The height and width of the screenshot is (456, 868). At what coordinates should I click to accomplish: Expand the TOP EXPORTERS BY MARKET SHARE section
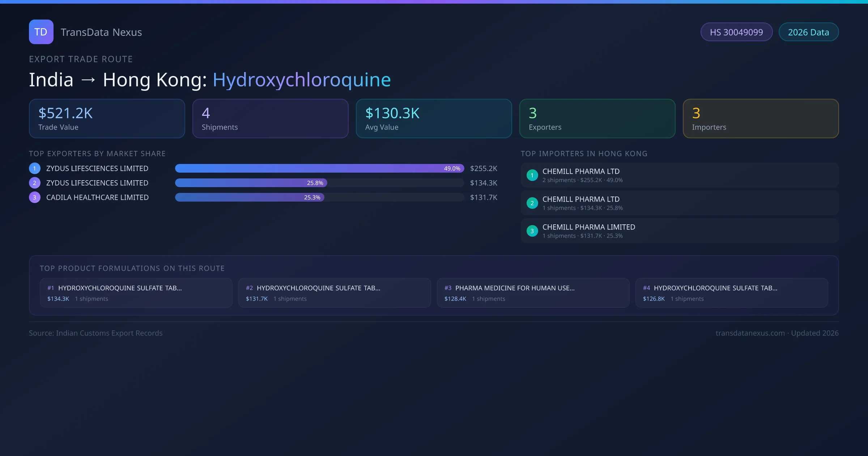[x=97, y=153]
